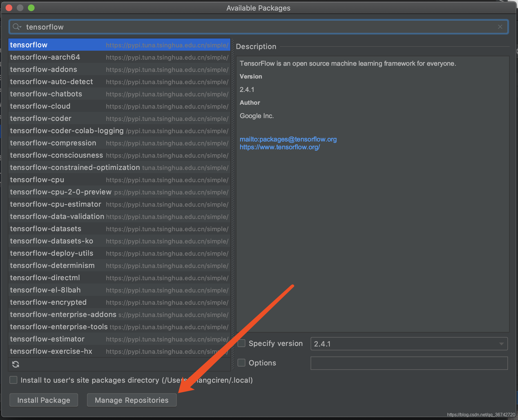Close the Available Packages window

pos(9,8)
